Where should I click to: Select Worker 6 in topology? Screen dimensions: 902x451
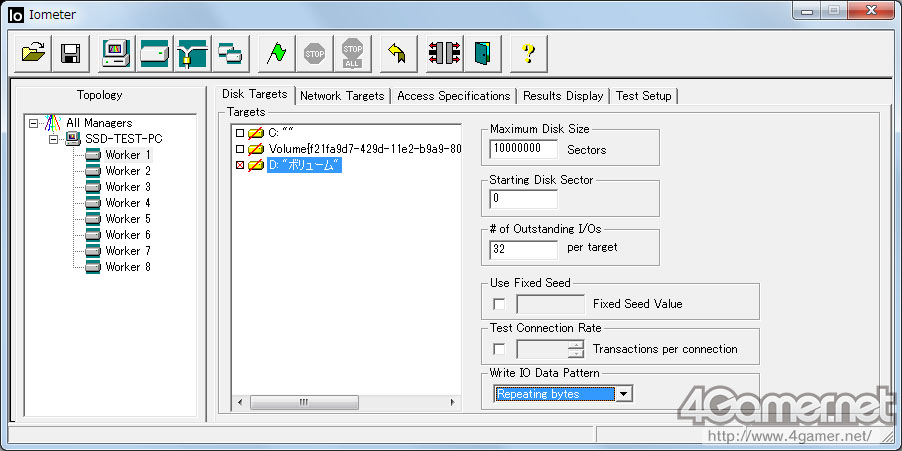tap(128, 235)
